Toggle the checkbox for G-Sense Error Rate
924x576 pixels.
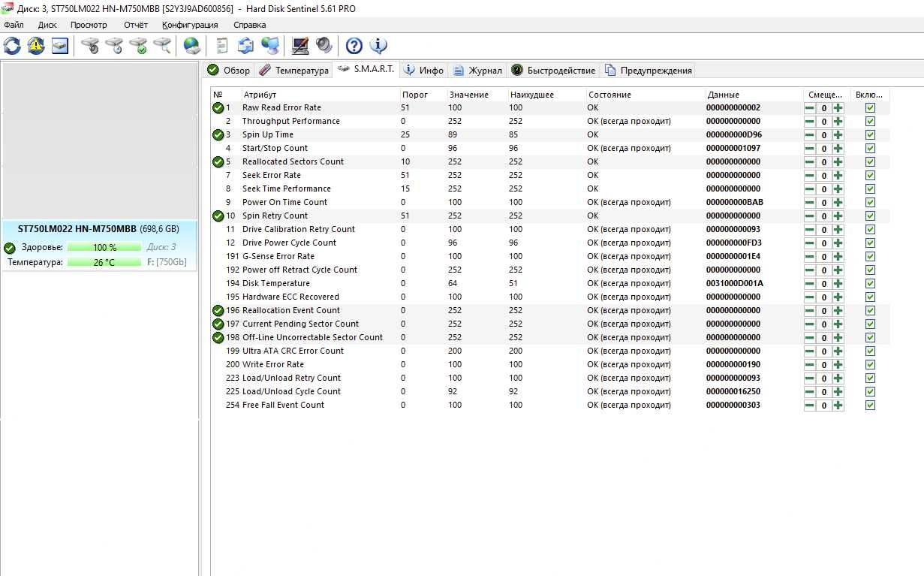pyautogui.click(x=870, y=257)
